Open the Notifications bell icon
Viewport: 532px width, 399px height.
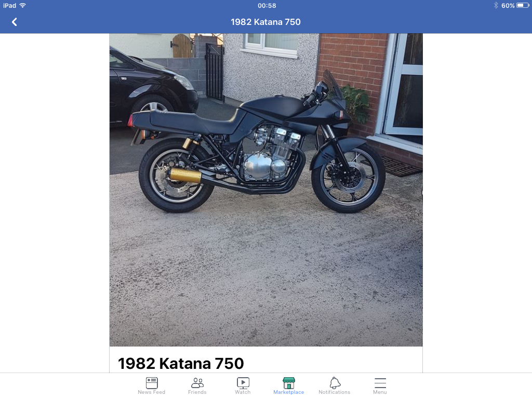(335, 383)
